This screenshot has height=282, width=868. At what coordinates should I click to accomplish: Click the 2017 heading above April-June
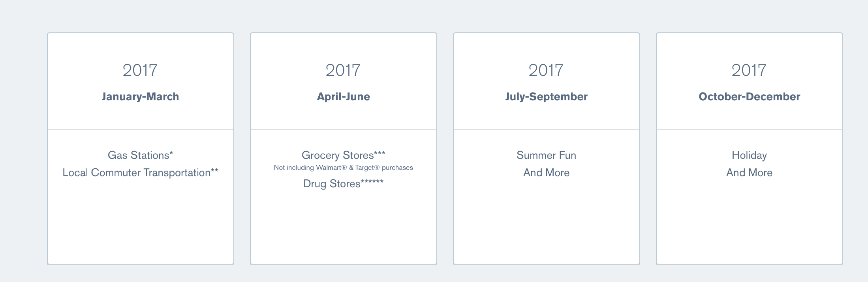343,70
